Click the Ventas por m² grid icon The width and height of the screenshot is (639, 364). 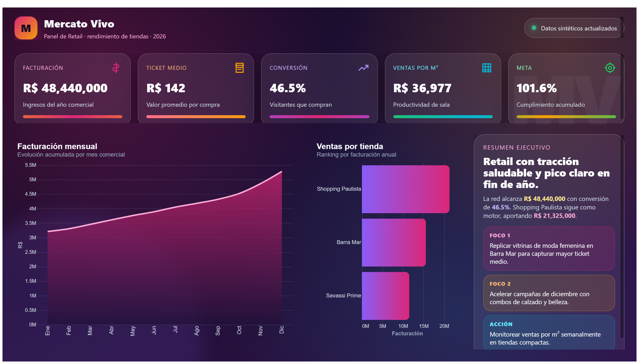click(x=486, y=68)
